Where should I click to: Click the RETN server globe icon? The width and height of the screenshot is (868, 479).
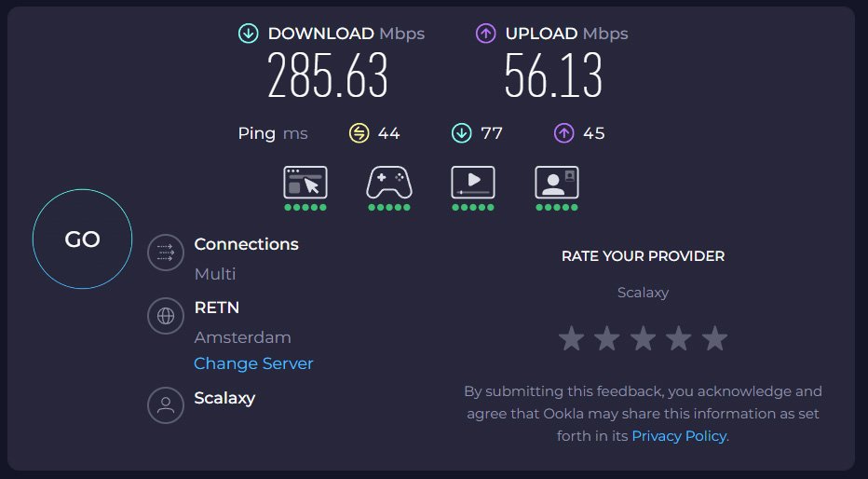pyautogui.click(x=166, y=315)
